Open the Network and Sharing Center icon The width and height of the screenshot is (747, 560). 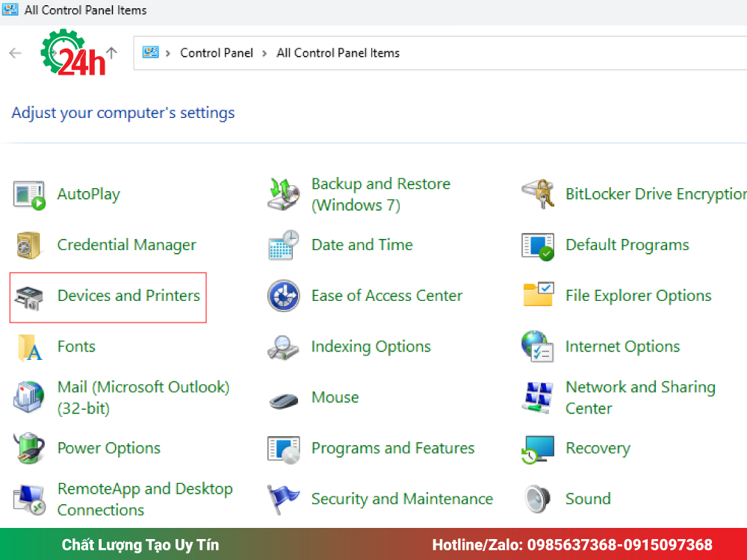tap(537, 397)
